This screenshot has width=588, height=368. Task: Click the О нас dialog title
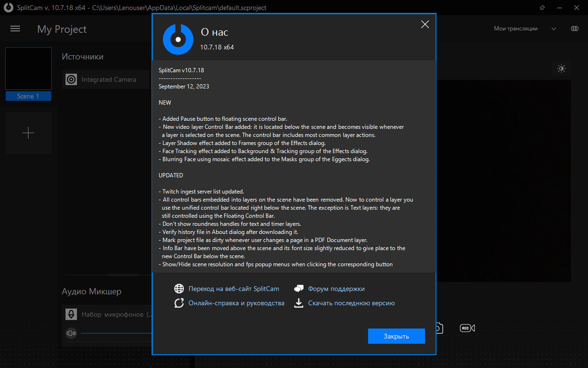click(214, 32)
